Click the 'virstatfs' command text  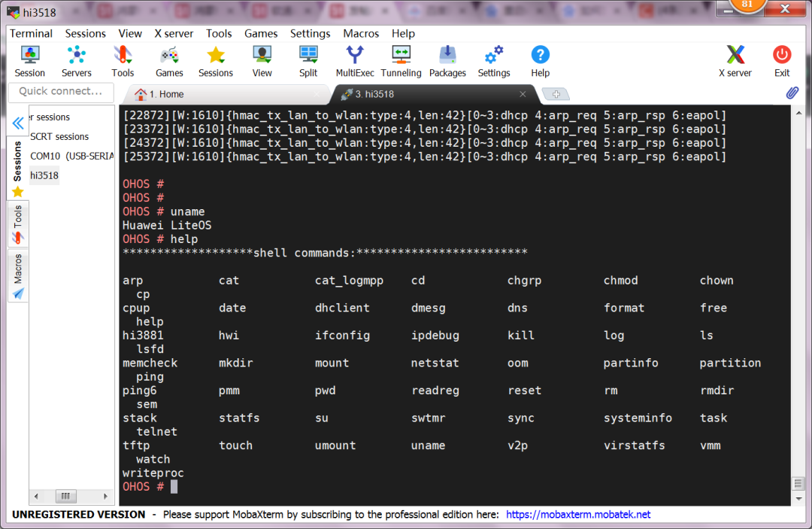pyautogui.click(x=635, y=445)
